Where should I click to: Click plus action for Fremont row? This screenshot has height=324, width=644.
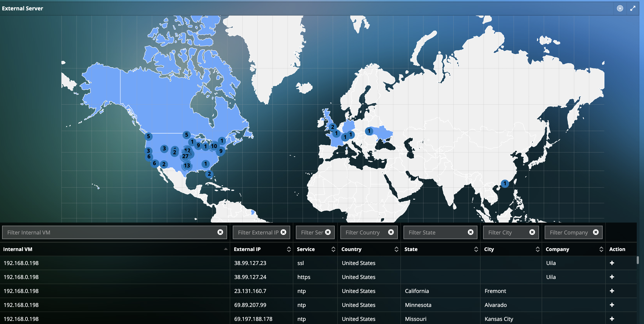tap(612, 291)
